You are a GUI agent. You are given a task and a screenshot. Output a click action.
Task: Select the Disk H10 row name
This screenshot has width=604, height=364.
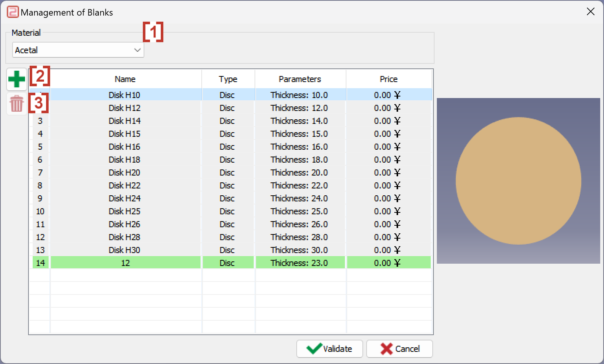[x=125, y=95]
